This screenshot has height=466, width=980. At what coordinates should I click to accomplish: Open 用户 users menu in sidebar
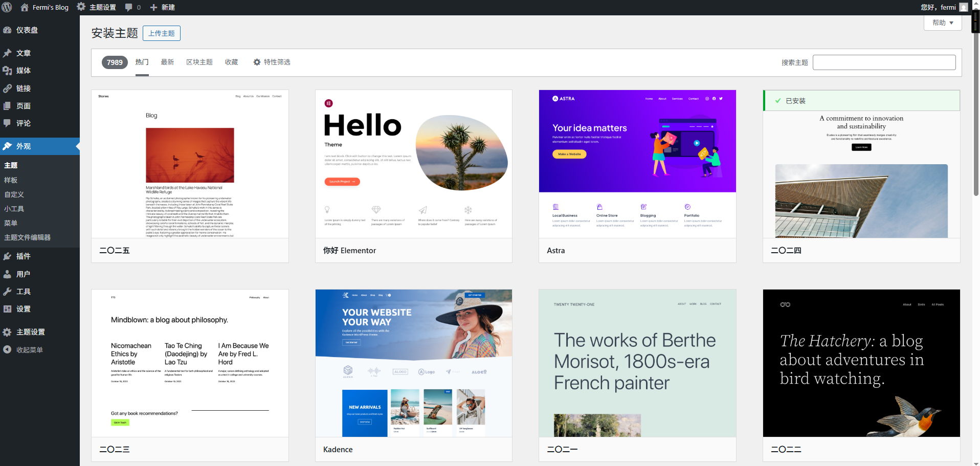[x=23, y=274]
